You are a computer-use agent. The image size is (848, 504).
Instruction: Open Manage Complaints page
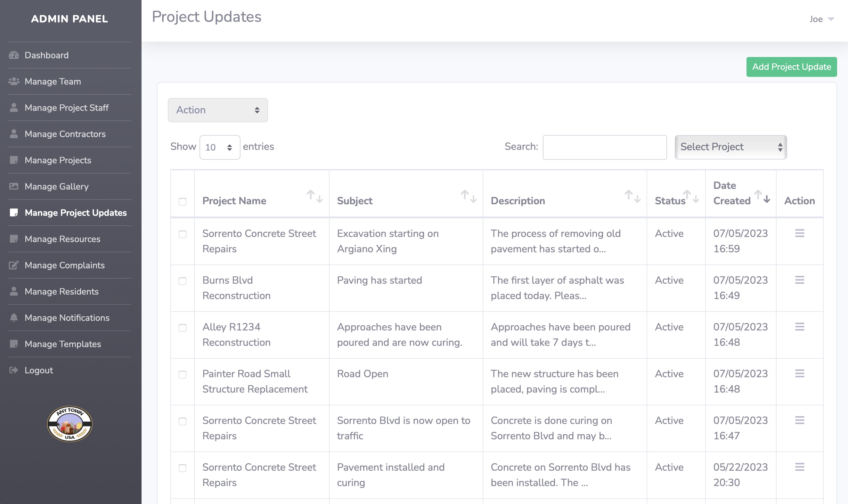[x=64, y=265]
